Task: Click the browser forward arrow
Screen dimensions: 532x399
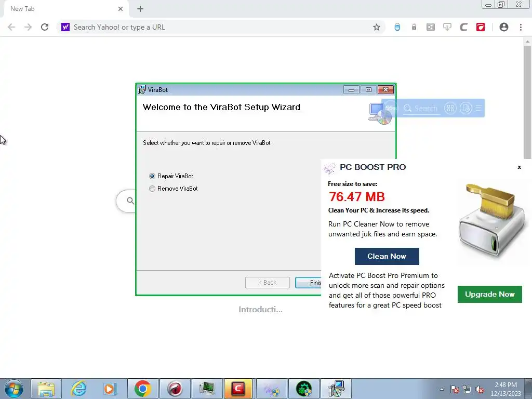Action: point(28,27)
